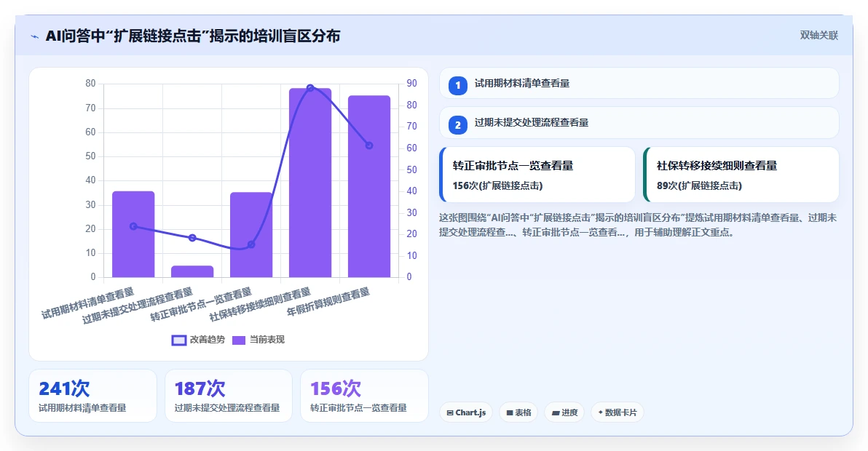Click the 数据卡片 tag
This screenshot has height=451, width=868.
point(618,412)
